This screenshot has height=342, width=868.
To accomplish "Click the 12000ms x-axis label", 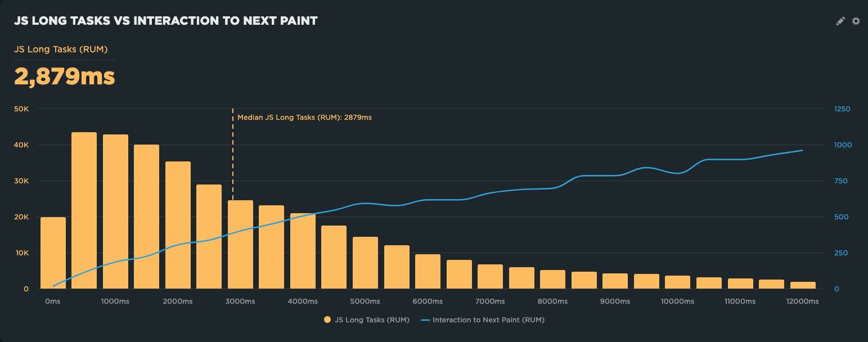I will coord(803,301).
